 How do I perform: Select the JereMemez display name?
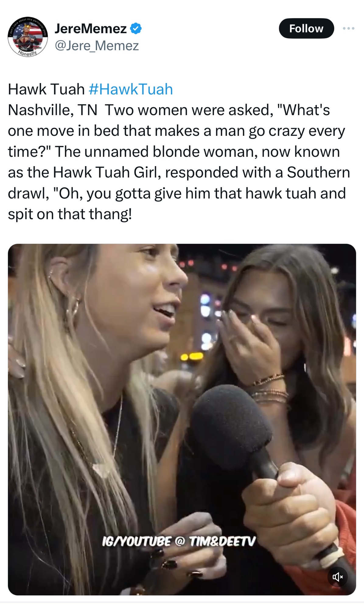click(90, 29)
